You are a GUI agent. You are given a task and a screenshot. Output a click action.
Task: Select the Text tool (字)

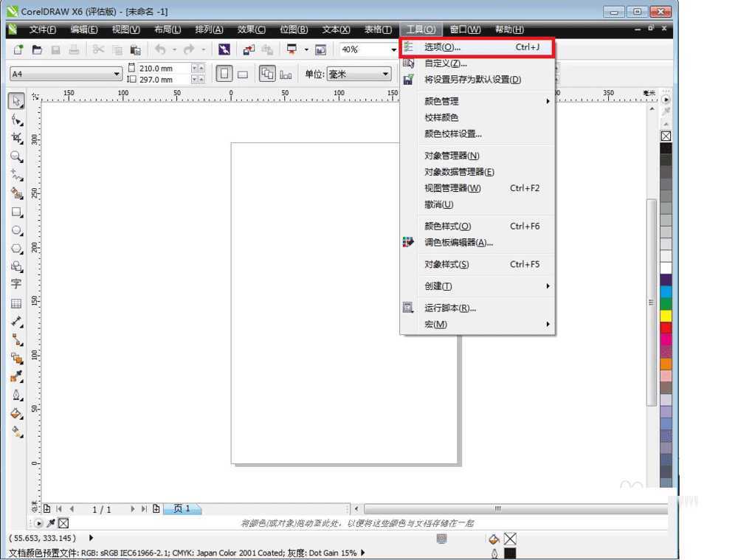tap(16, 284)
